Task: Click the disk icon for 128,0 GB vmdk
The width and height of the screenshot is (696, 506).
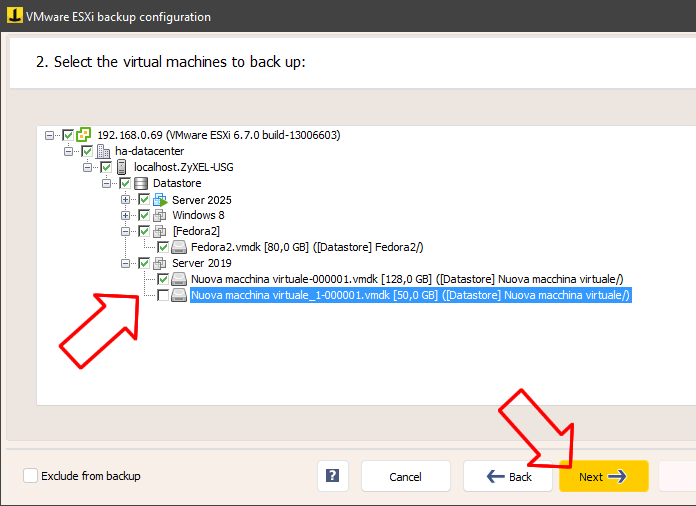Action: coord(179,279)
